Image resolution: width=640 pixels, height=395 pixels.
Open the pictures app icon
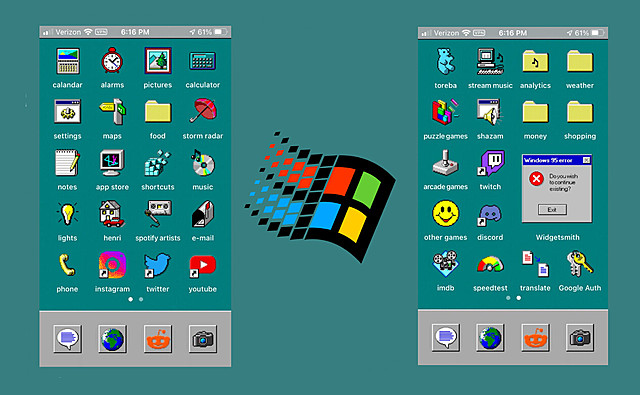tap(158, 60)
